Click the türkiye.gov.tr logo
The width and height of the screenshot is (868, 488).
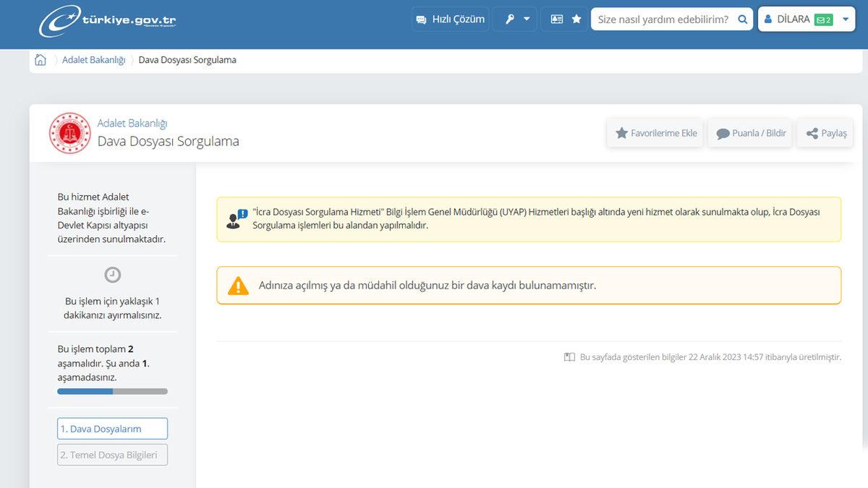coord(107,20)
